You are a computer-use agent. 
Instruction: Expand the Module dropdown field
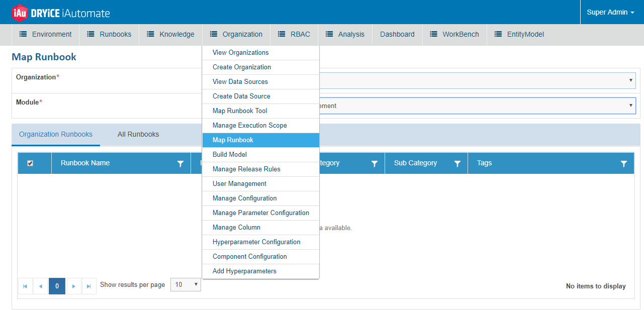point(477,106)
